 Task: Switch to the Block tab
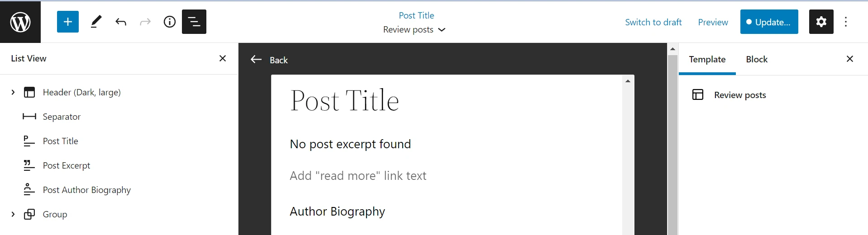757,59
